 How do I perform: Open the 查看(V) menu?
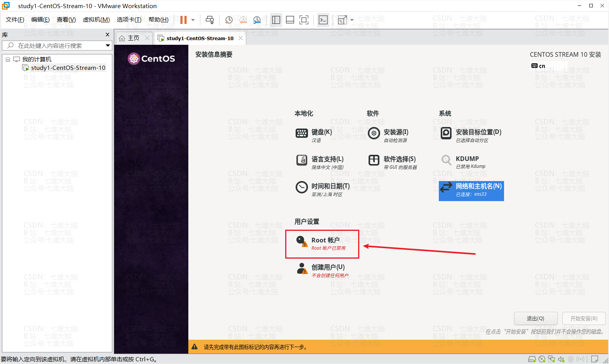[x=66, y=20]
